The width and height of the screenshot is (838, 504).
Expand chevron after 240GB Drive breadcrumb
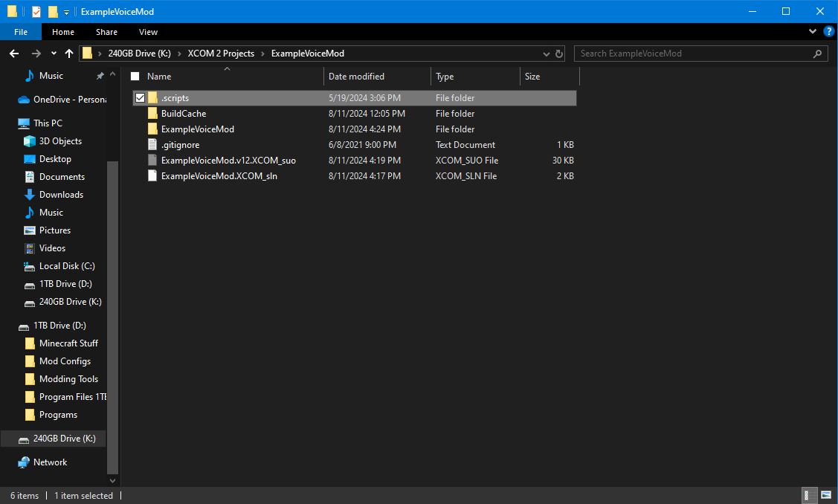click(179, 54)
